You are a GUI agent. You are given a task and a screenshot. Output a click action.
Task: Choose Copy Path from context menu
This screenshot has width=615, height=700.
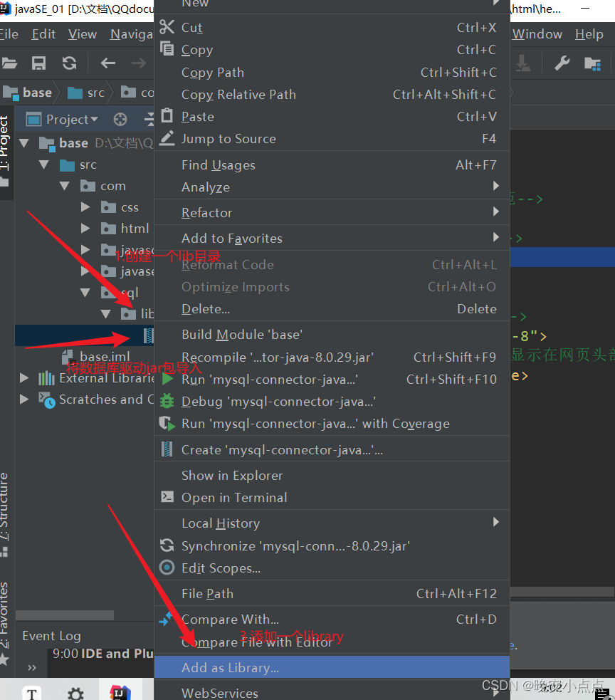tap(332, 72)
